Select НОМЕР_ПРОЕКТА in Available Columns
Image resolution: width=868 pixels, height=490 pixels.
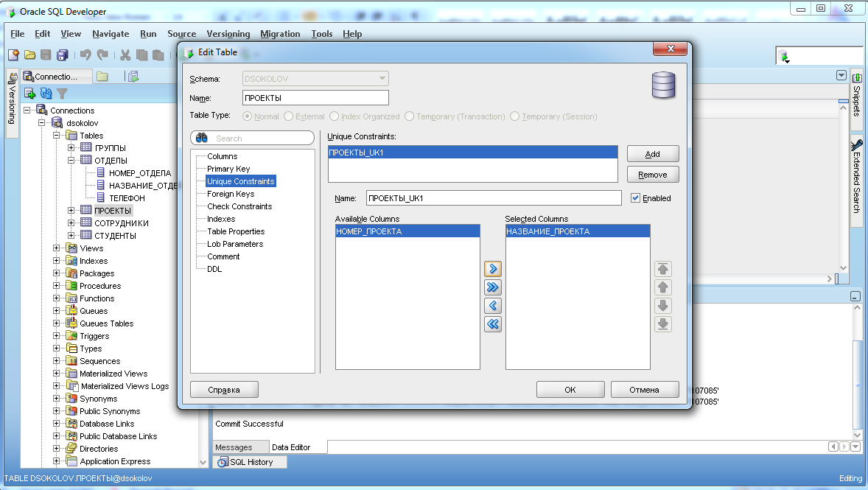(407, 231)
